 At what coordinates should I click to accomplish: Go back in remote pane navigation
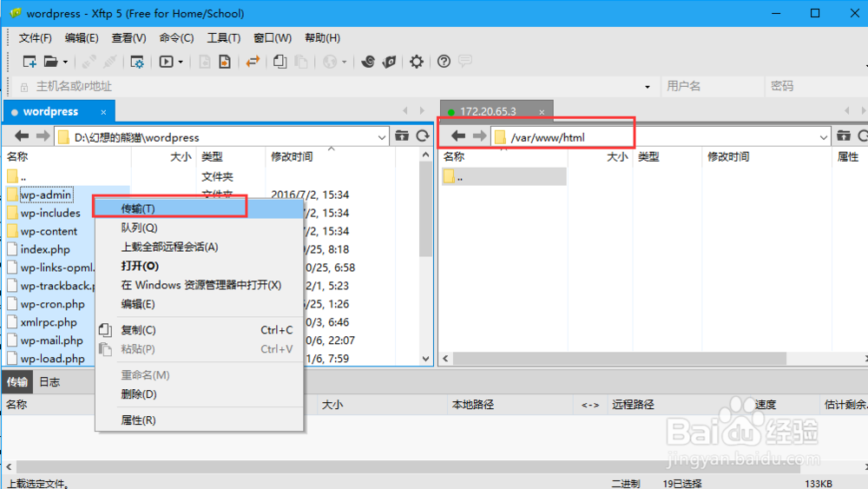(458, 136)
